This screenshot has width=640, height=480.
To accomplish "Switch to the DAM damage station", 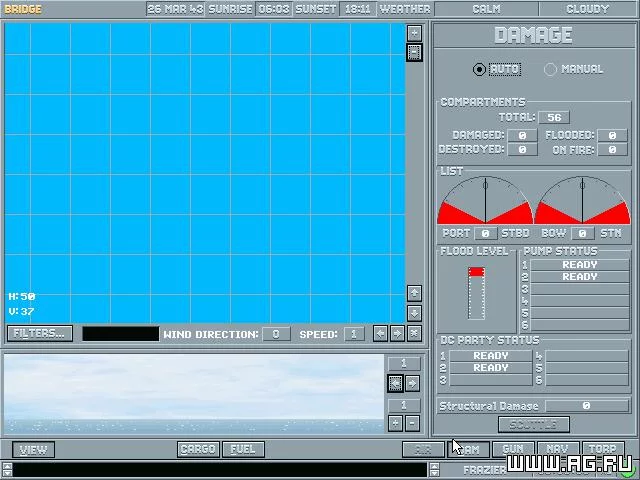I will [469, 449].
